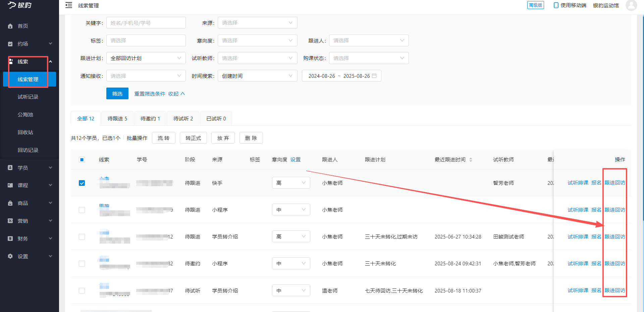Change first row's intention dropdown from 高

(291, 183)
